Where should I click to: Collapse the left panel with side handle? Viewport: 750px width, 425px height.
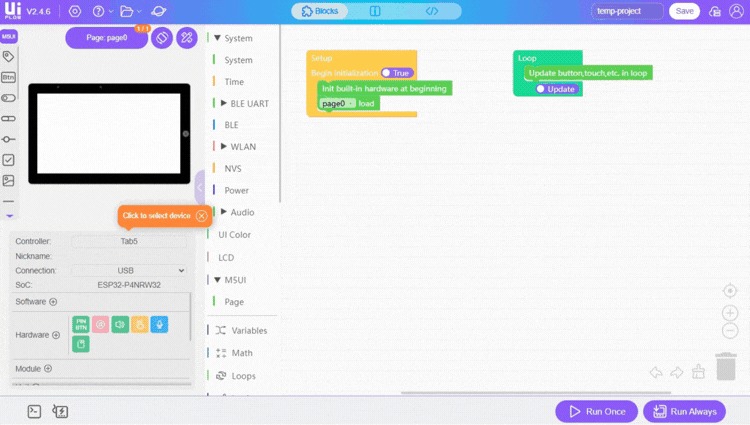(200, 187)
